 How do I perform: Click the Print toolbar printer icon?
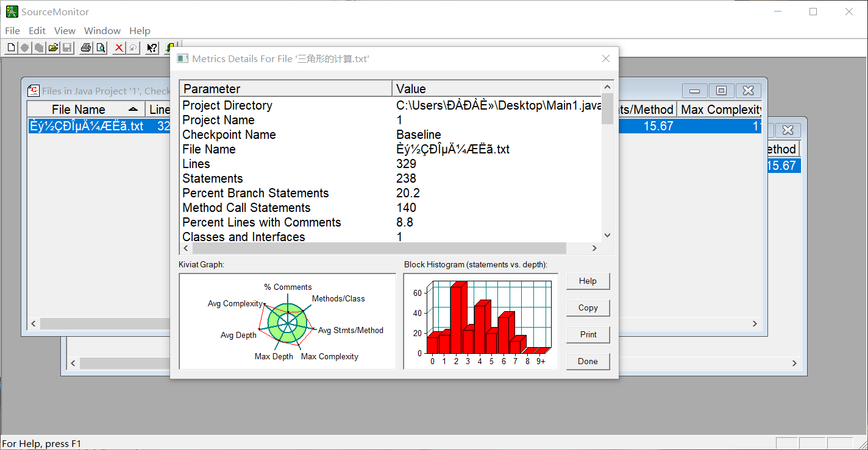[86, 47]
